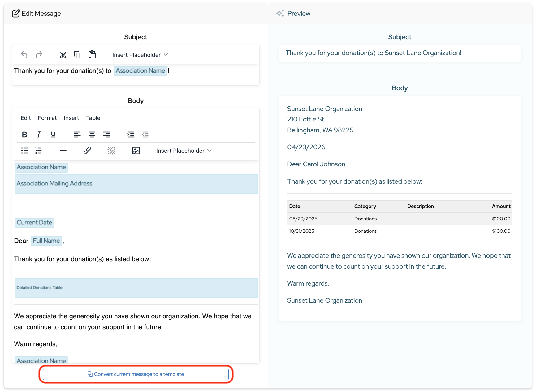Image resolution: width=536 pixels, height=392 pixels.
Task: Click the Paste clipboard icon
Action: (92, 55)
